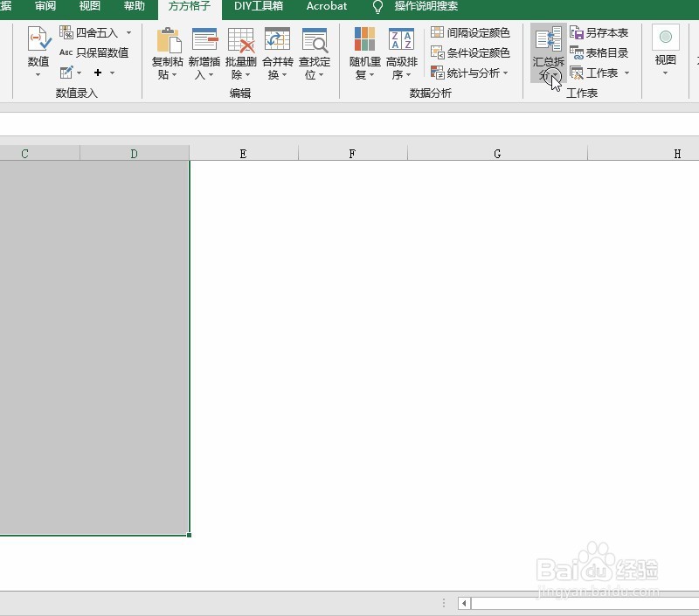Select column D header
This screenshot has height=616, width=699.
(135, 153)
